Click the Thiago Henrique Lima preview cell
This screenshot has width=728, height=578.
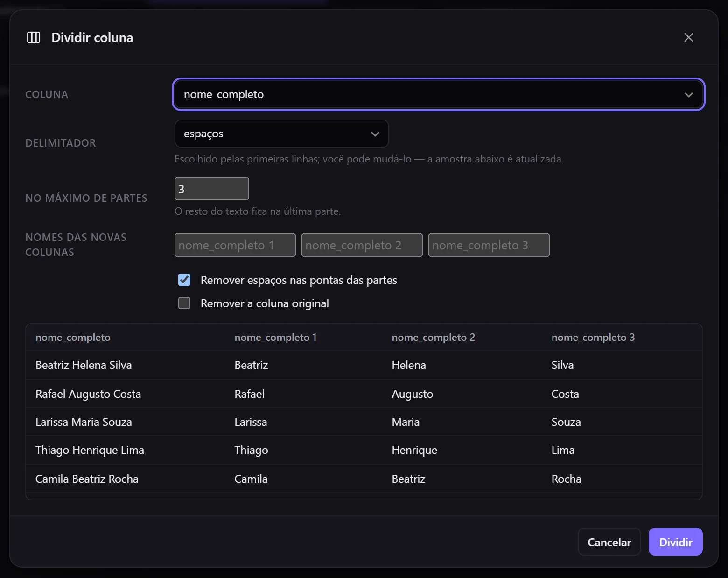90,450
